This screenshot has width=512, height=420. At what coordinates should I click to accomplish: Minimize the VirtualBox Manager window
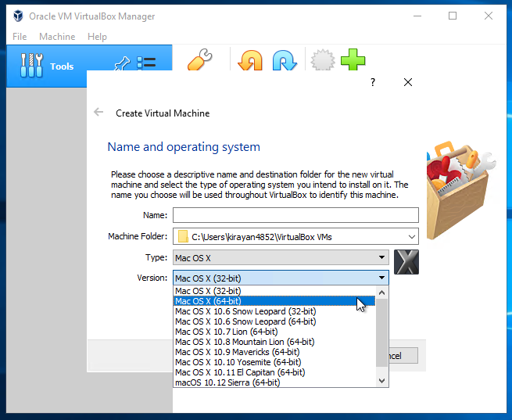[x=417, y=16]
